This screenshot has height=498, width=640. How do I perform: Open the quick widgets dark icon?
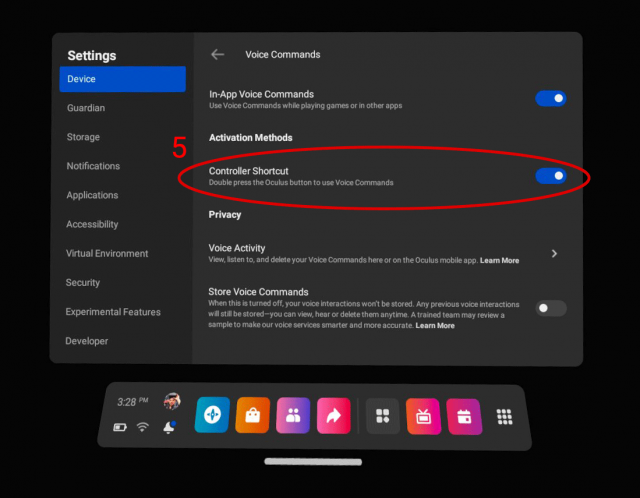click(x=383, y=416)
